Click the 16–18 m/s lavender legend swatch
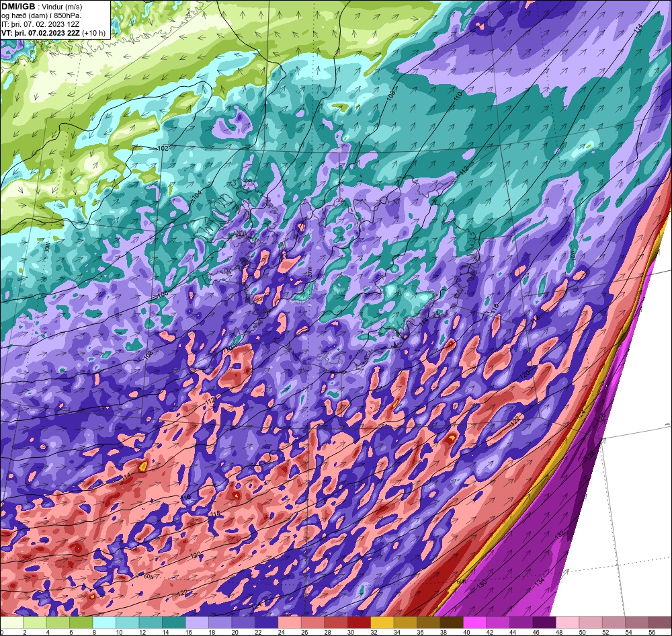 point(197,623)
